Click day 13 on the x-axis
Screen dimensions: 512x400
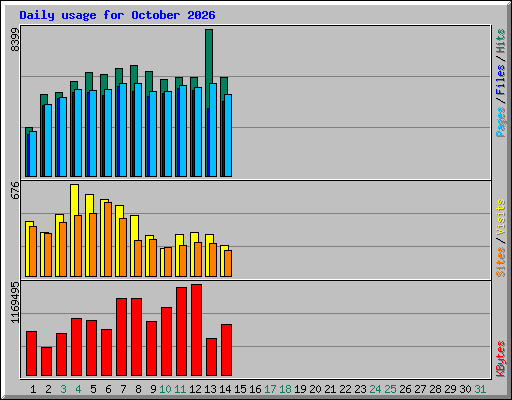tap(210, 389)
